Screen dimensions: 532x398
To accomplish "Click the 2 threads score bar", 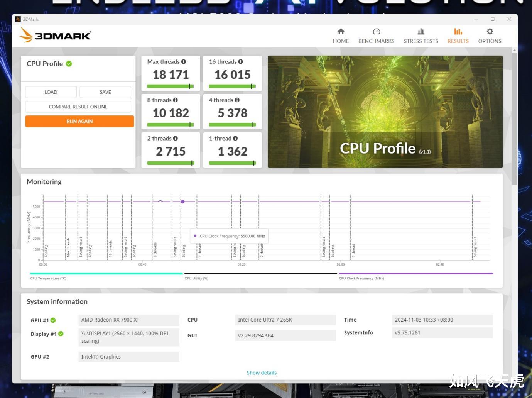I will tap(171, 163).
